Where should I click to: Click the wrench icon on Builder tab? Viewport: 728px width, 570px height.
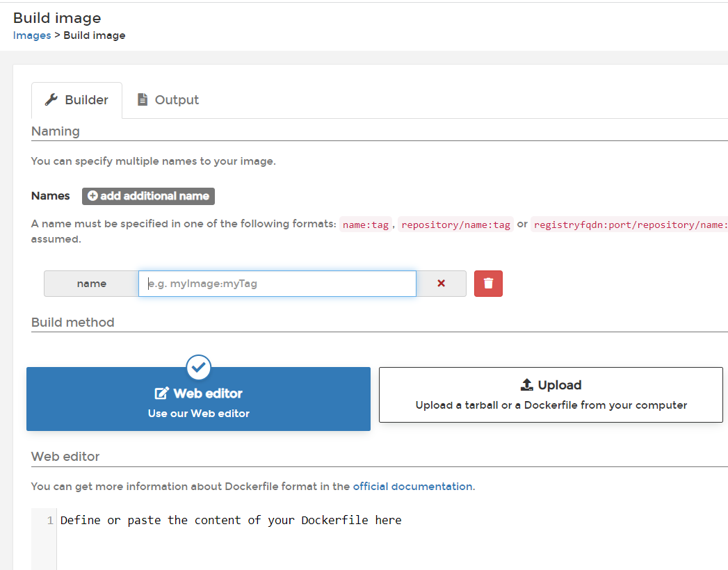(51, 99)
